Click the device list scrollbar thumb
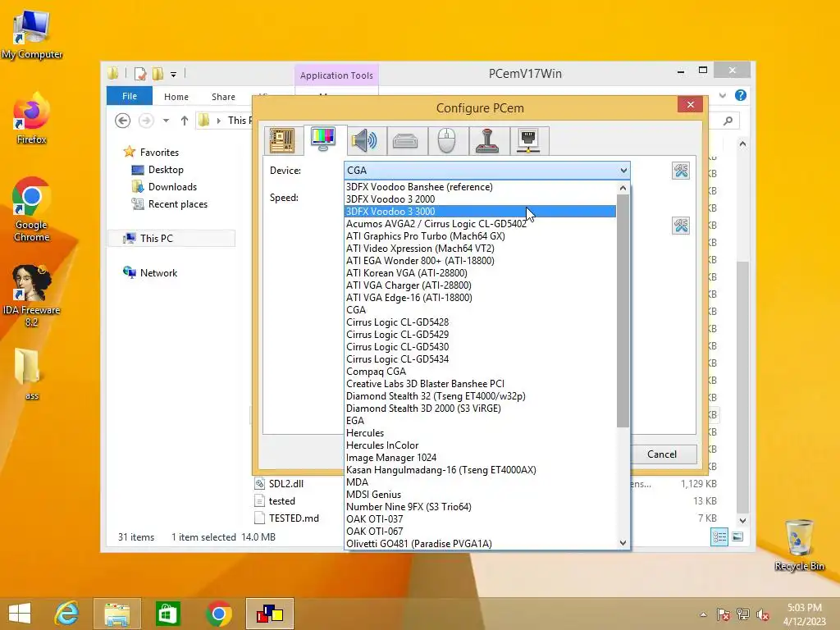Viewport: 840px width, 630px height. [x=623, y=311]
